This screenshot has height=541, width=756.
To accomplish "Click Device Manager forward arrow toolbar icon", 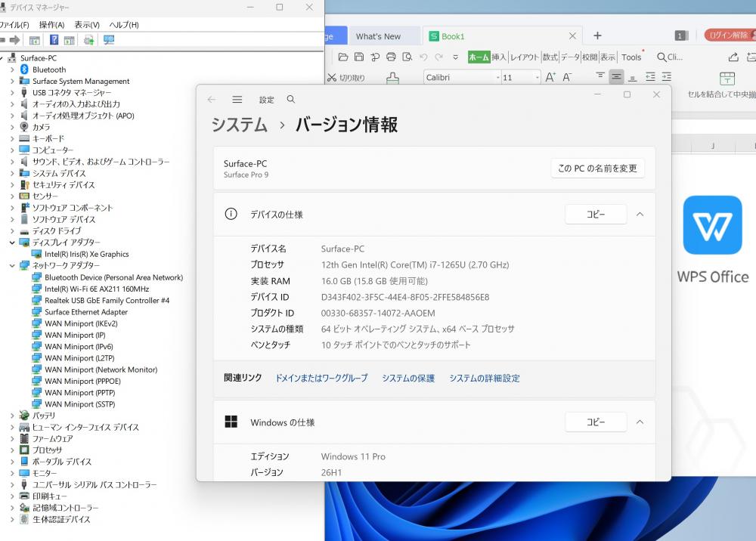I will (15, 40).
